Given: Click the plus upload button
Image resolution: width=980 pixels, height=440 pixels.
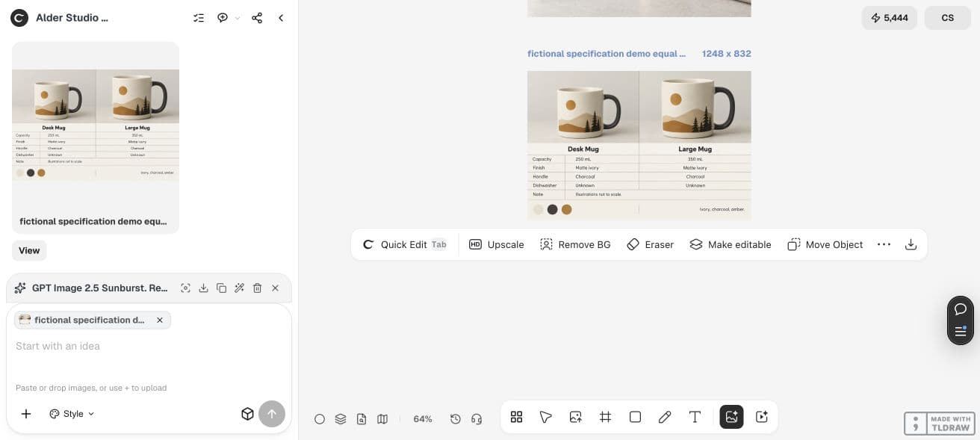Looking at the screenshot, I should [26, 414].
